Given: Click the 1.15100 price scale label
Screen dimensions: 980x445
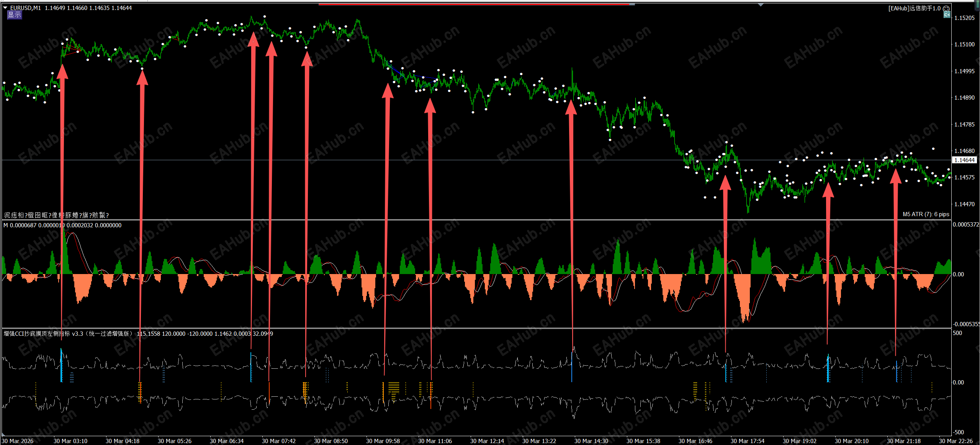Looking at the screenshot, I should point(964,44).
